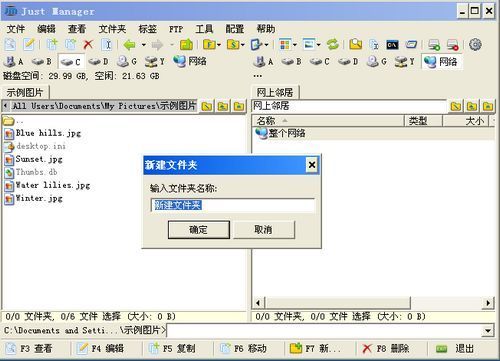
Task: Click the 取消 button in dialog
Action: tap(263, 230)
